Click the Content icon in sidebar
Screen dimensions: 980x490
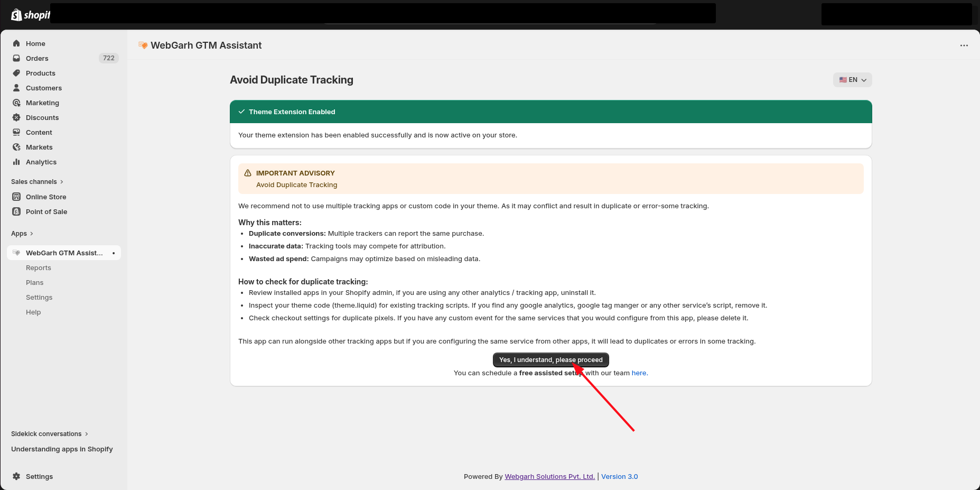(x=16, y=132)
